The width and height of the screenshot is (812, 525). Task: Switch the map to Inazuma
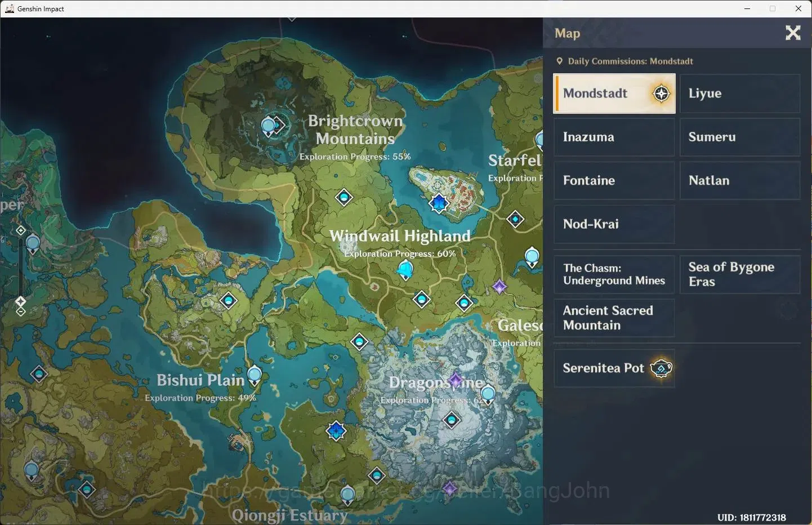(x=614, y=137)
